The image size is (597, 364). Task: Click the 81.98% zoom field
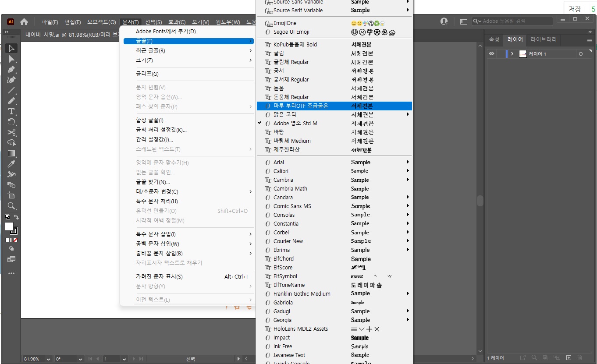point(33,359)
